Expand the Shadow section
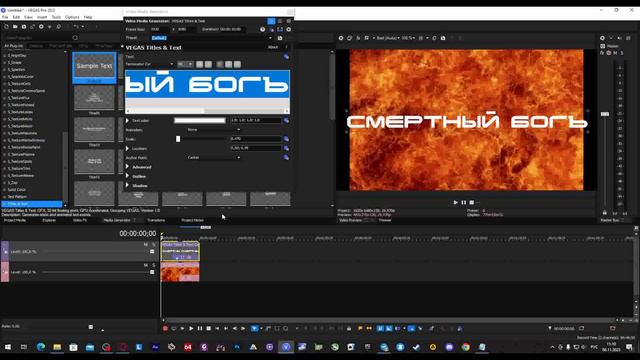Image resolution: width=640 pixels, height=360 pixels. (127, 185)
